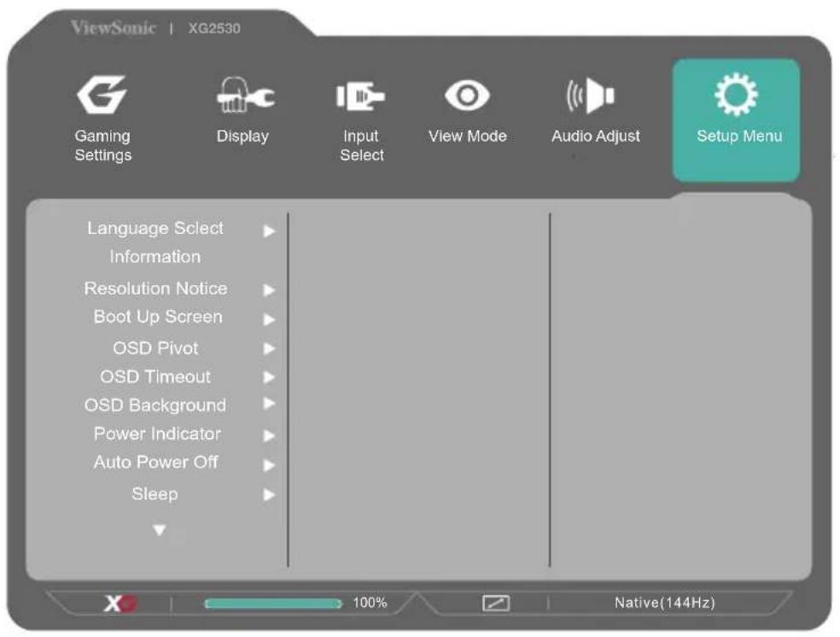Click the ViewSonic brand name

click(113, 27)
